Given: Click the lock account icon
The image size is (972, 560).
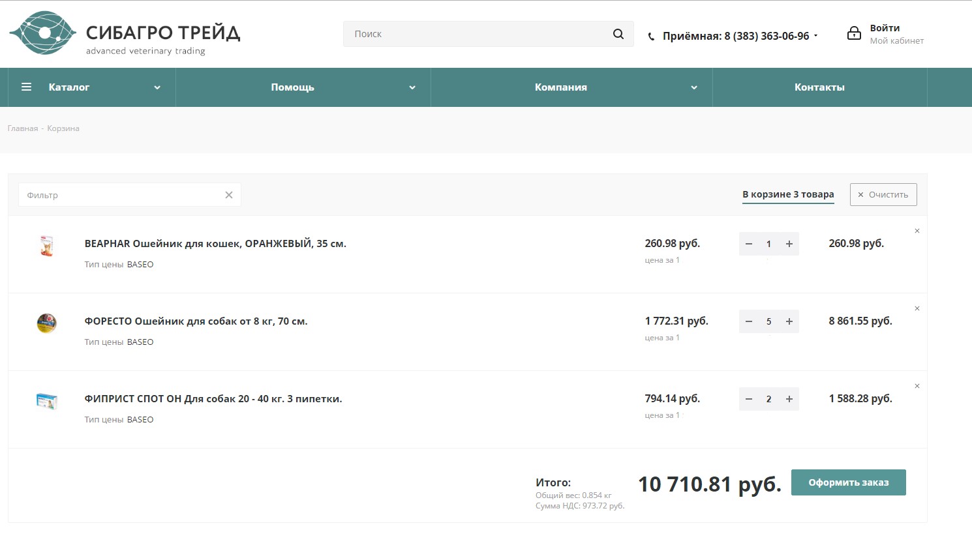Looking at the screenshot, I should pyautogui.click(x=854, y=33).
